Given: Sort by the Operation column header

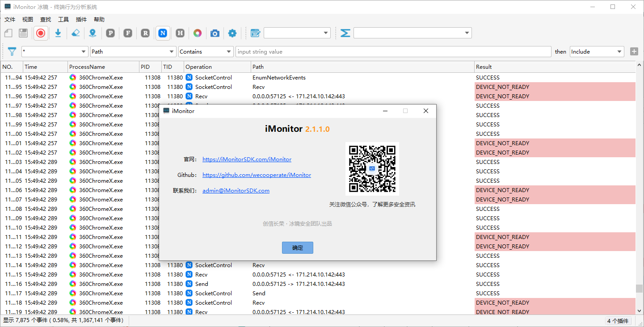Looking at the screenshot, I should point(218,67).
